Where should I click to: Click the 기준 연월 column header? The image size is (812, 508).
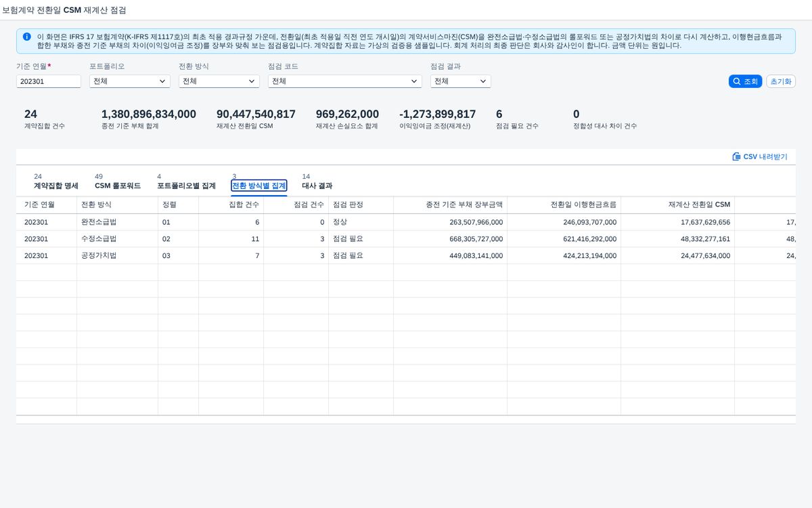point(47,205)
